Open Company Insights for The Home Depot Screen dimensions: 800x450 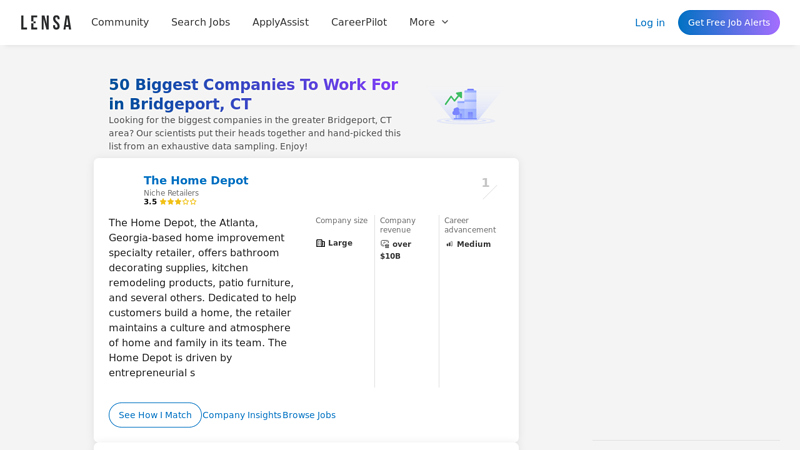(241, 415)
